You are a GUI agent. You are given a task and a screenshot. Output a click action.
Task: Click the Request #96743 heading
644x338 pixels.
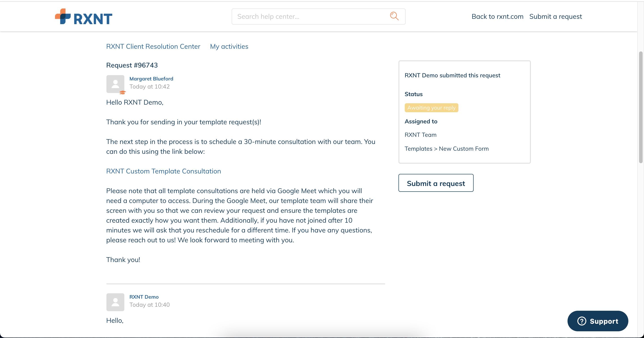pyautogui.click(x=132, y=65)
